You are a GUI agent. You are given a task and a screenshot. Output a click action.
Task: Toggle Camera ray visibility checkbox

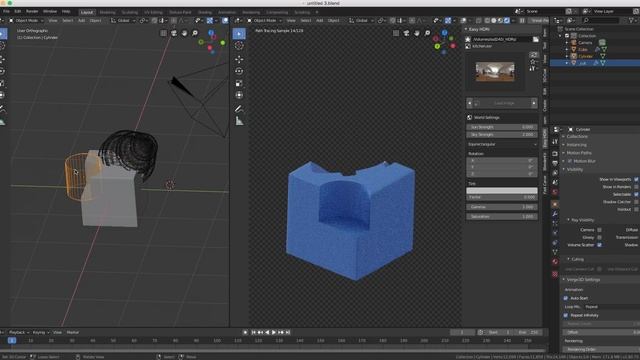click(x=599, y=230)
